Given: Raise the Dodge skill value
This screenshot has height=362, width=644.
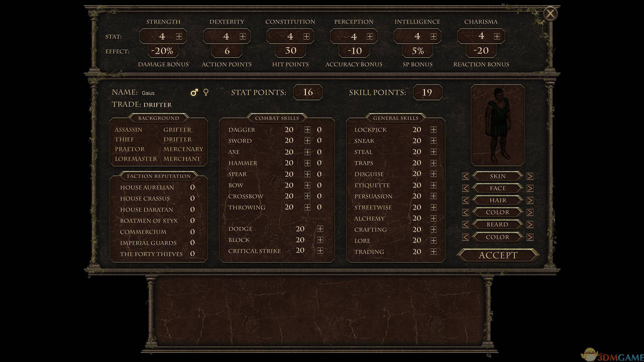Looking at the screenshot, I should click(x=320, y=229).
